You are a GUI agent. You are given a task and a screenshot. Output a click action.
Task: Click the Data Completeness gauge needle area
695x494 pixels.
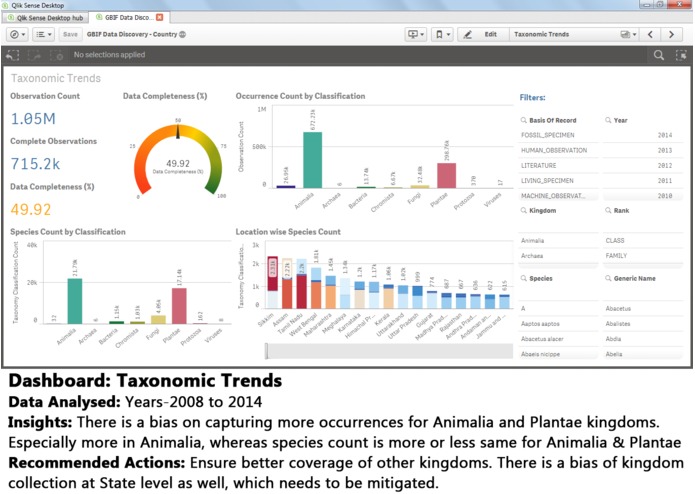(178, 132)
